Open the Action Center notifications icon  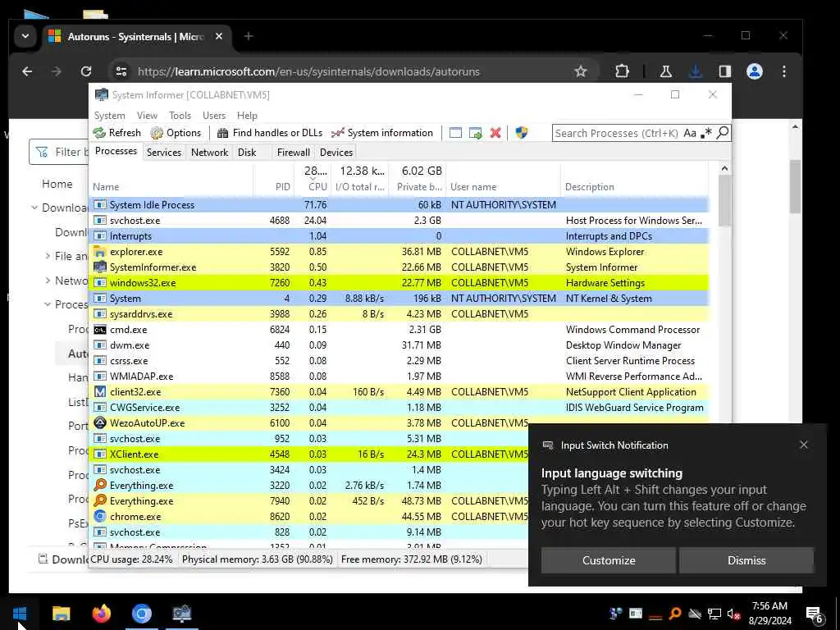tap(815, 614)
